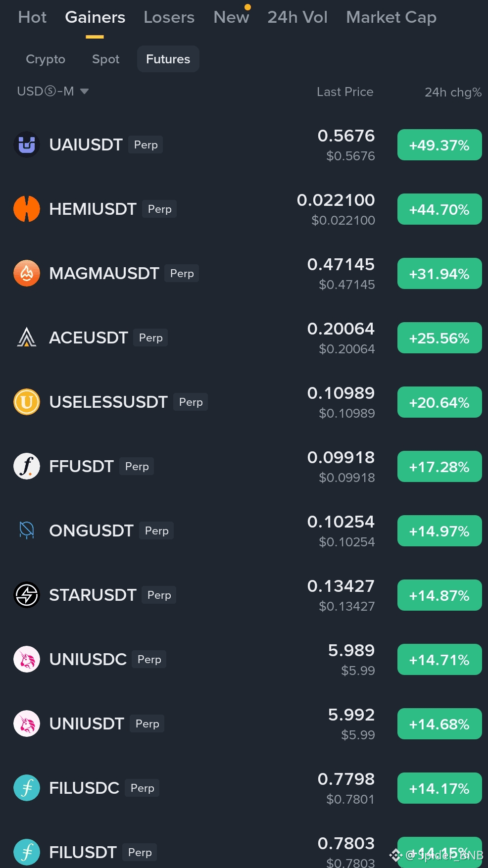Select the Futures filter chip

(168, 59)
